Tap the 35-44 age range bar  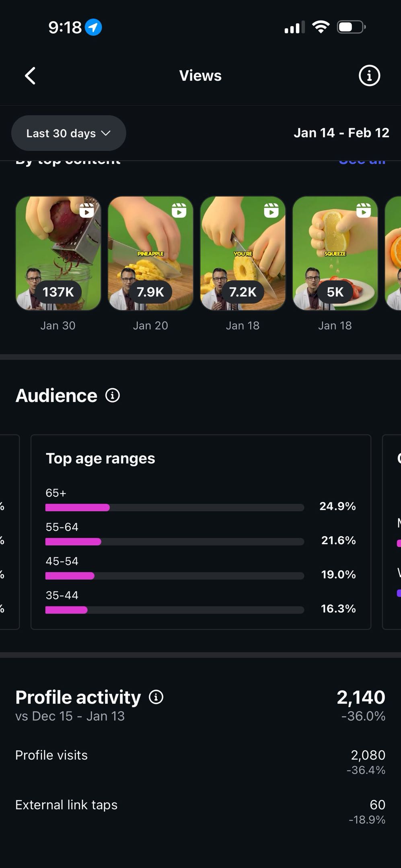click(175, 610)
